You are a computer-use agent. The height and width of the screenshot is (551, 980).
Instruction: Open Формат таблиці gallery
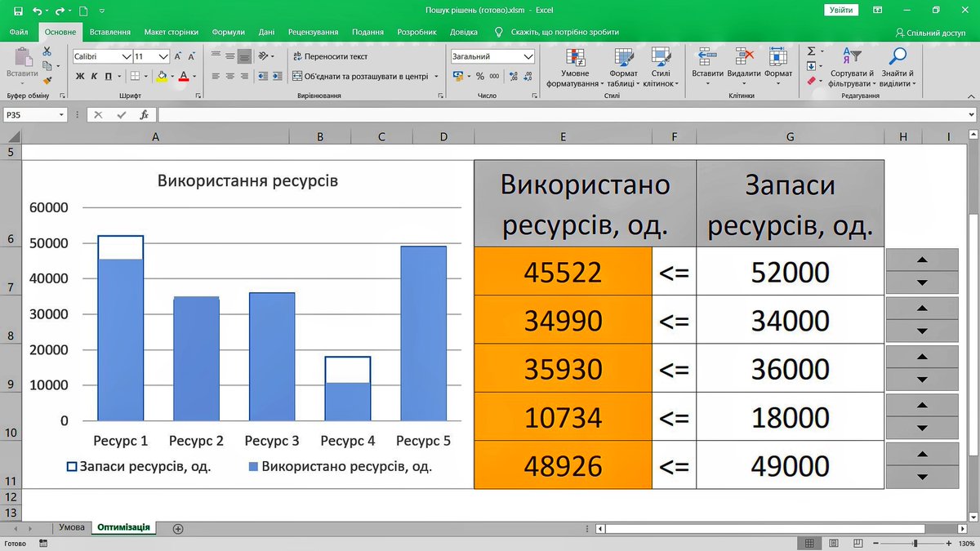[x=625, y=68]
